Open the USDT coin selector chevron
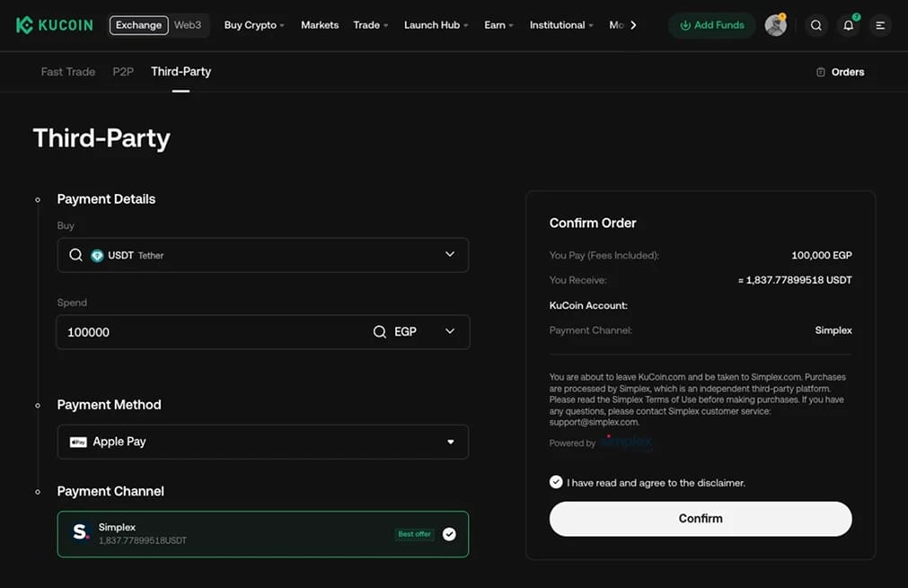908x588 pixels. coord(450,254)
